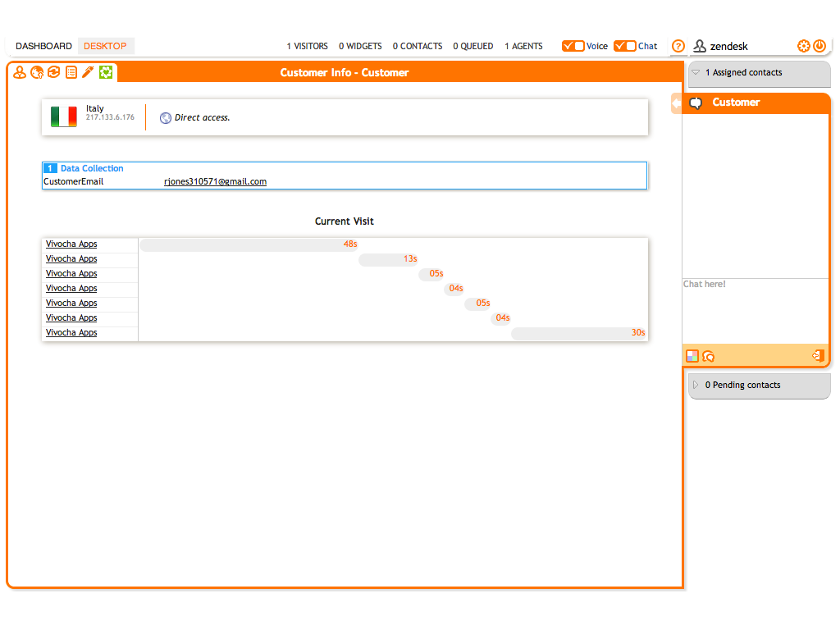Image resolution: width=840 pixels, height=630 pixels.
Task: Click the power logout icon
Action: tap(819, 46)
